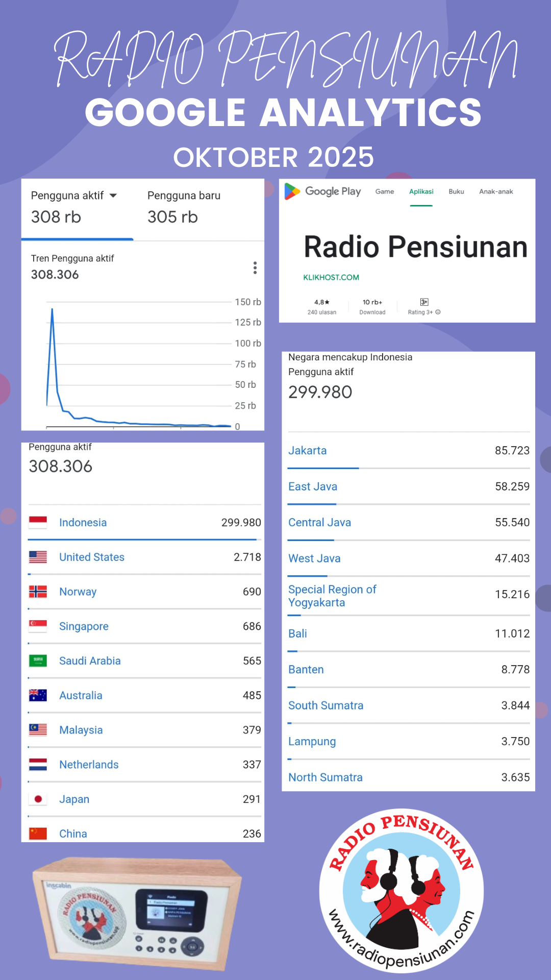Open the three-dot menu on trend chart
This screenshot has height=980, width=551.
(255, 268)
